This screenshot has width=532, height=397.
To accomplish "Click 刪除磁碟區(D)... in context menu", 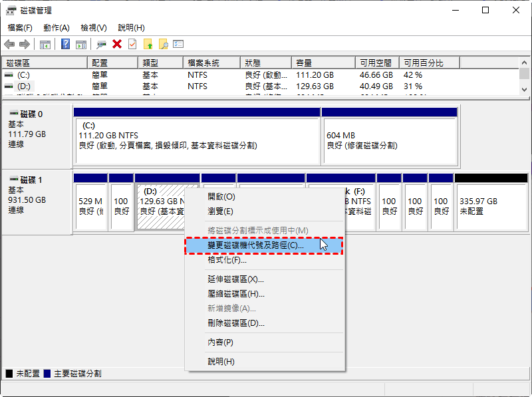I will pyautogui.click(x=236, y=323).
